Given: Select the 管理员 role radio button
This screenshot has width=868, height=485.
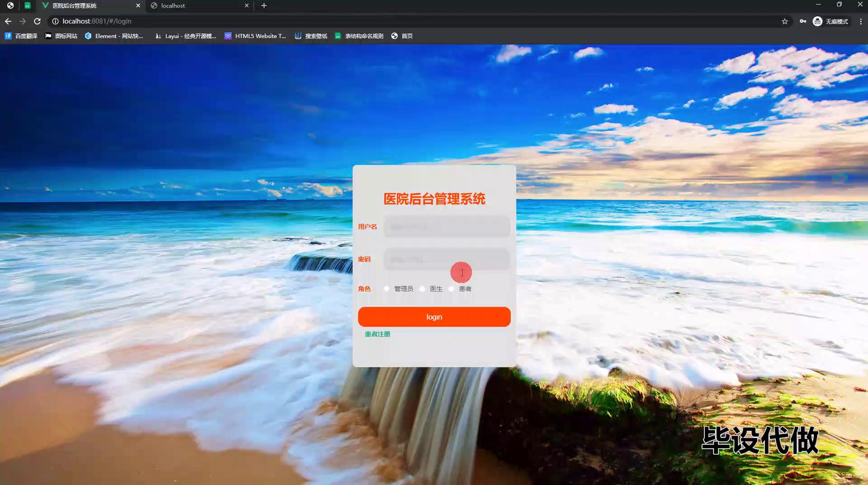Looking at the screenshot, I should coord(387,289).
